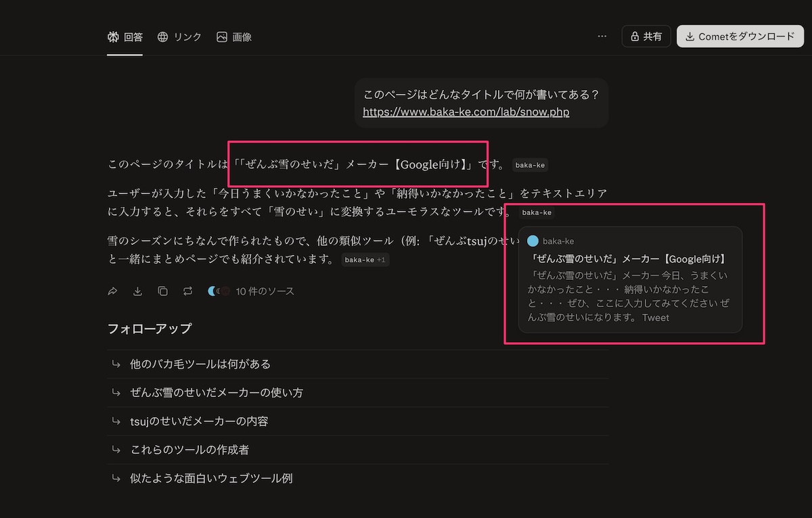Screen dimensions: 812x518
Task: Click the baka-ke citation after the title sentence
Action: pos(530,166)
